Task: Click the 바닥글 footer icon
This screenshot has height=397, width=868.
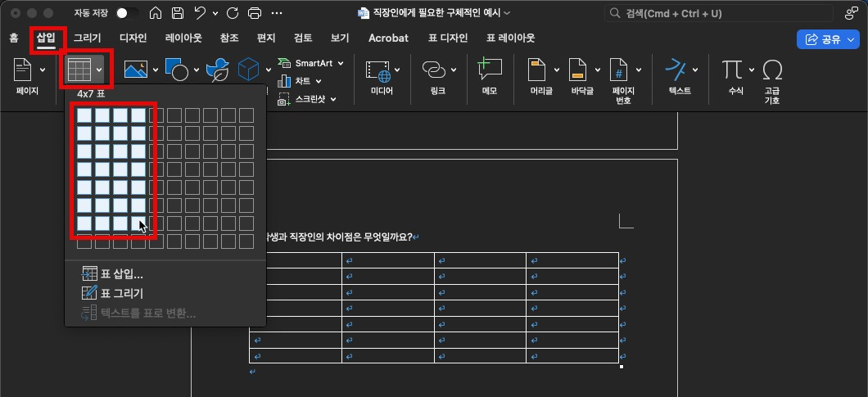Action: coord(578,70)
